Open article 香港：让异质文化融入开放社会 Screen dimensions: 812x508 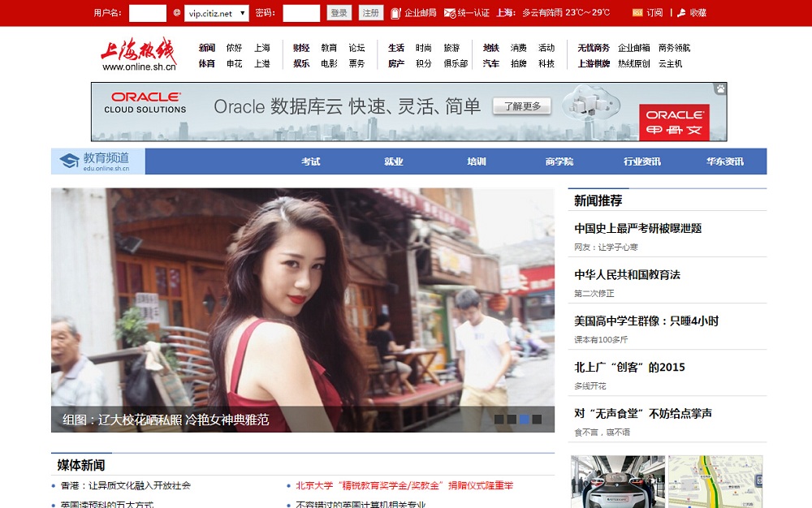pos(126,486)
